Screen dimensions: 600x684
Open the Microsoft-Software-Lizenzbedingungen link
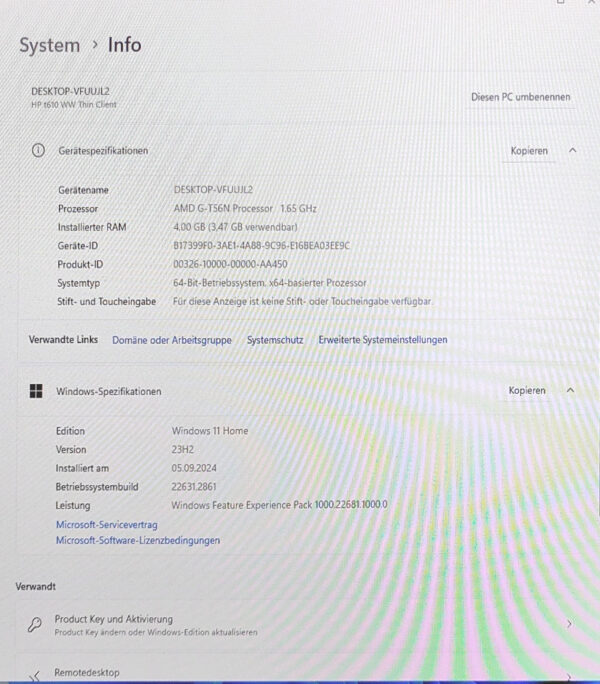(137, 541)
